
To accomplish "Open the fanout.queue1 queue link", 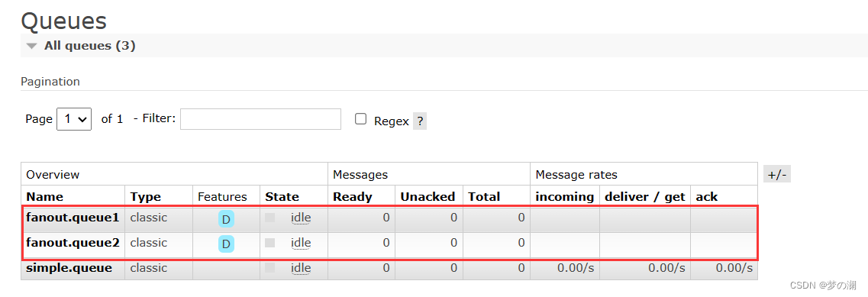I will coord(73,218).
